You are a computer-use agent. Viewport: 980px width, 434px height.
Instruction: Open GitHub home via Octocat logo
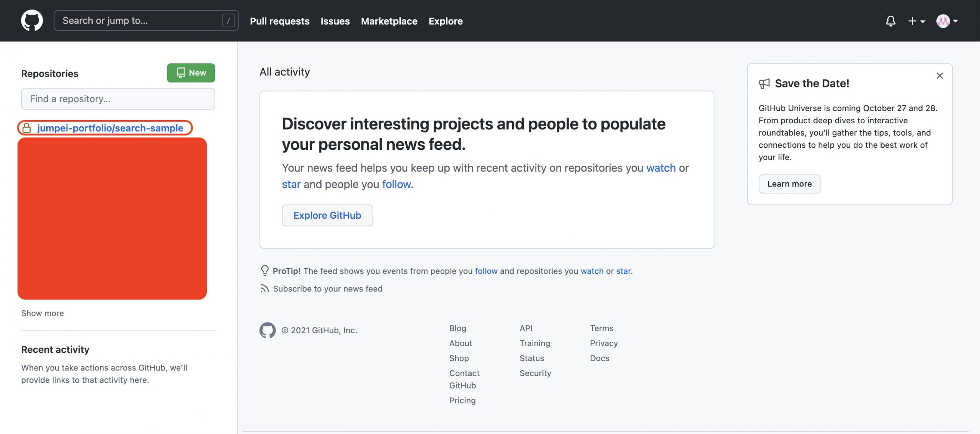[x=32, y=20]
